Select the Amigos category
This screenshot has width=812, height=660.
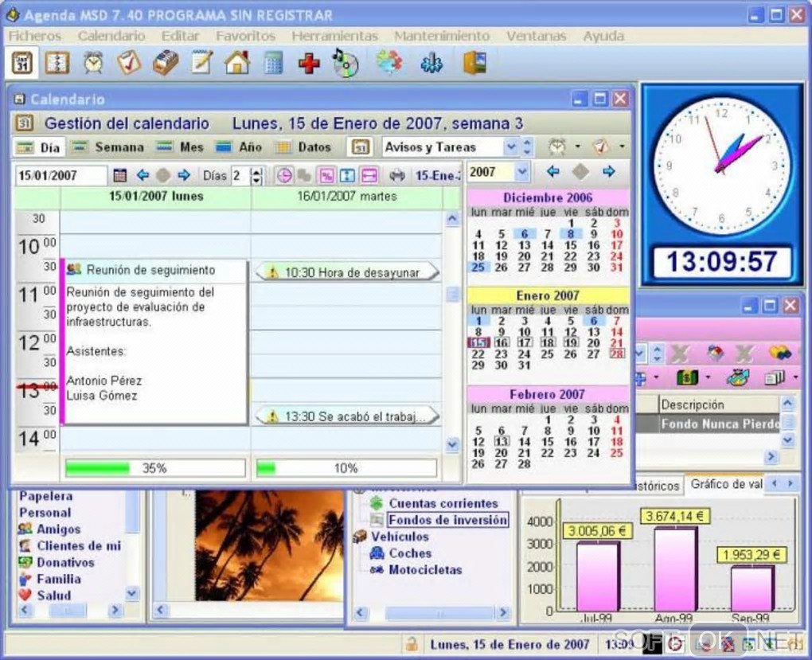click(x=58, y=529)
